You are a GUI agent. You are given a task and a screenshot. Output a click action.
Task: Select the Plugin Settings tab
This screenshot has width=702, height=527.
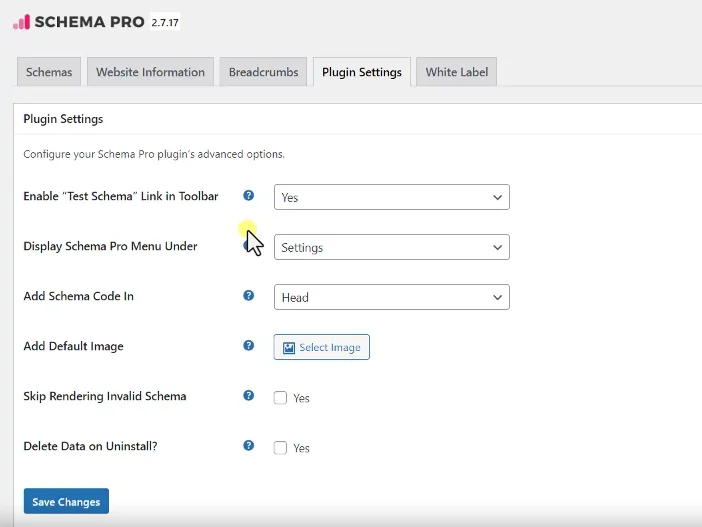point(362,72)
